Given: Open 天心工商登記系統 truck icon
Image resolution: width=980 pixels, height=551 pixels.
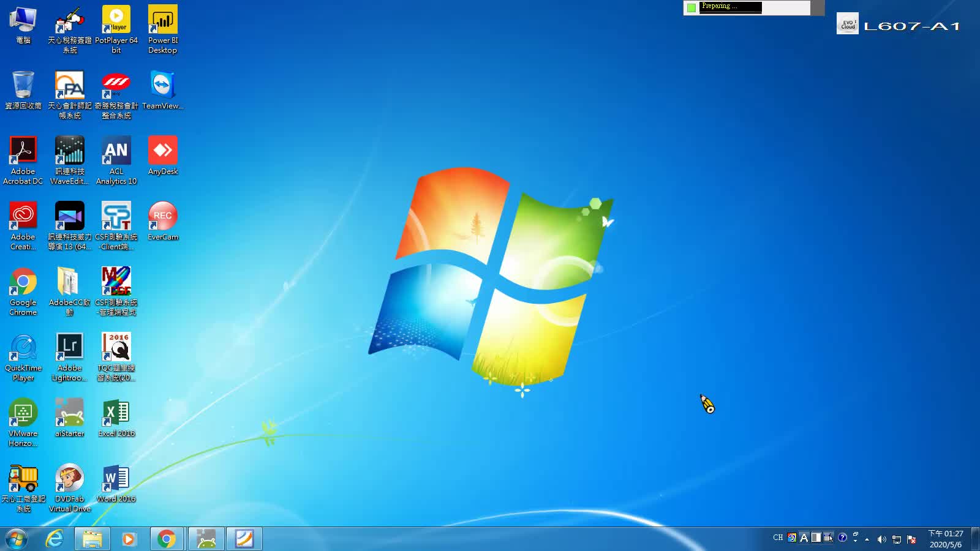Looking at the screenshot, I should coord(23,488).
